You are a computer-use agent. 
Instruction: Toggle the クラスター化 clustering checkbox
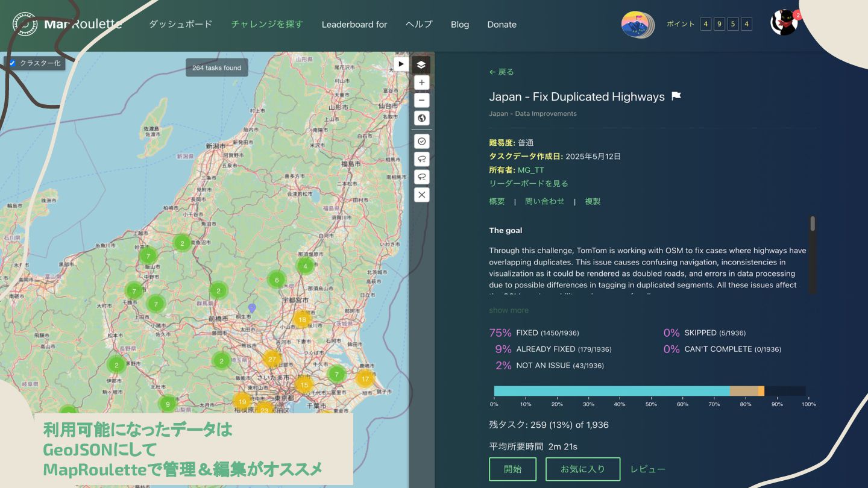tap(12, 63)
